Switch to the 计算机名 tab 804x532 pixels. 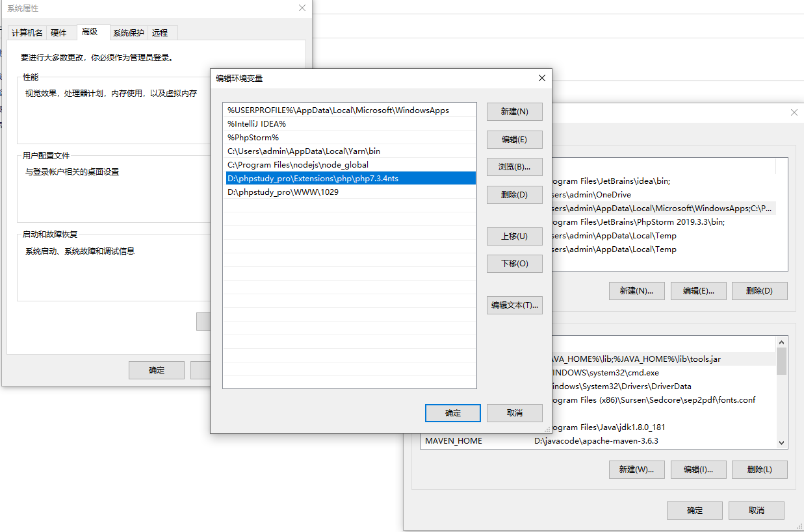point(27,32)
